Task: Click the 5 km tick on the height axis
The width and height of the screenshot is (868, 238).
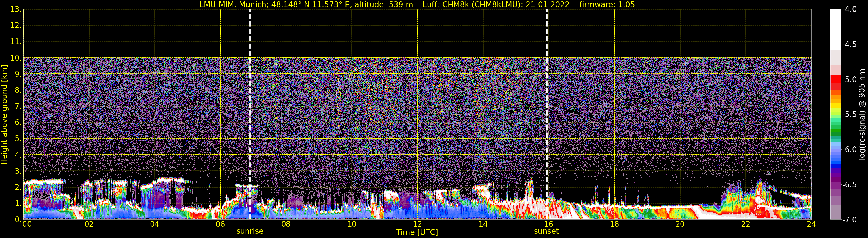Action: [x=17, y=139]
